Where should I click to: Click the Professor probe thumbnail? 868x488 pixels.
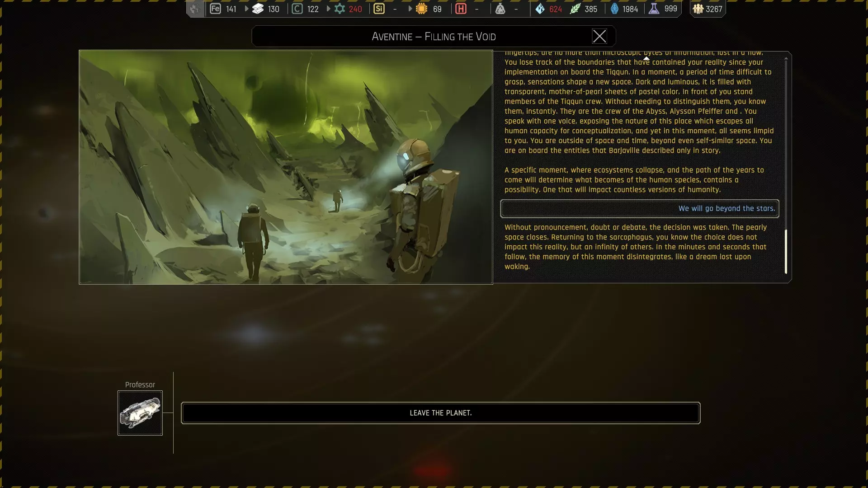[x=140, y=413]
